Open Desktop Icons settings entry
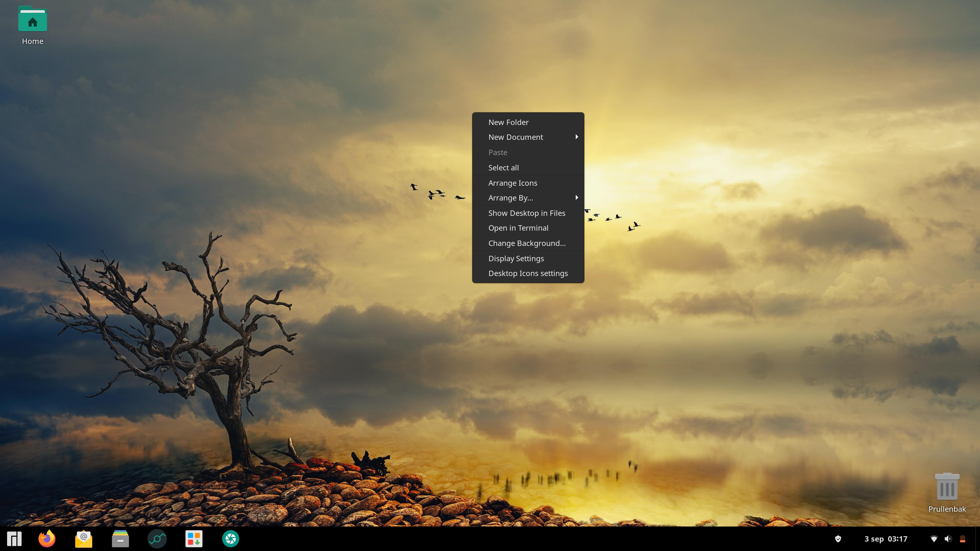Viewport: 980px width, 551px height. [x=528, y=273]
